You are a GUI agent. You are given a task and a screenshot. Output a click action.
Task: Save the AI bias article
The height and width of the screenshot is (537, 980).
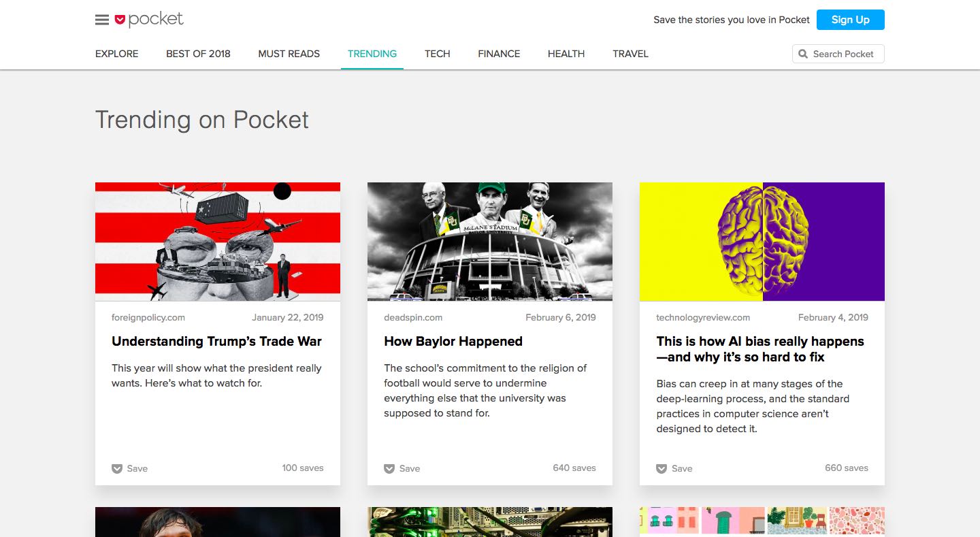tap(674, 468)
